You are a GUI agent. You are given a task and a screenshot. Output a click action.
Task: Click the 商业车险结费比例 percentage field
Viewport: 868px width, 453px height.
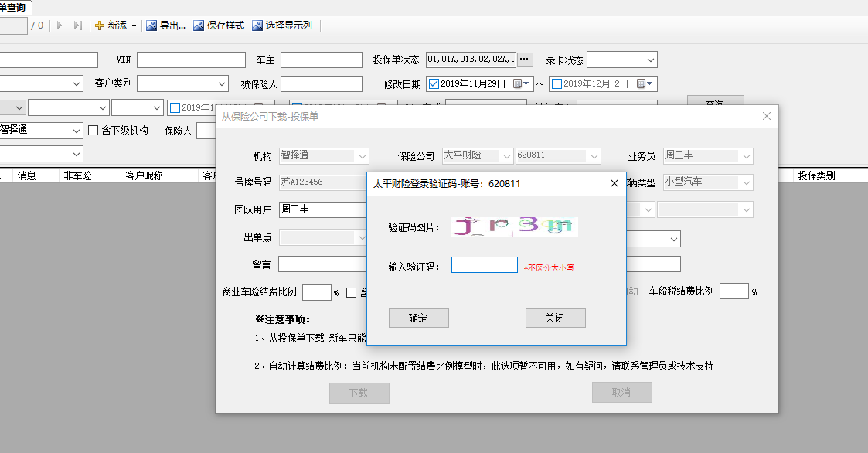pos(317,292)
